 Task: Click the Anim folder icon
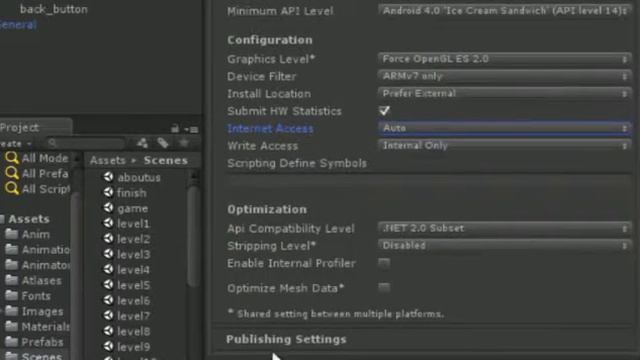11,234
